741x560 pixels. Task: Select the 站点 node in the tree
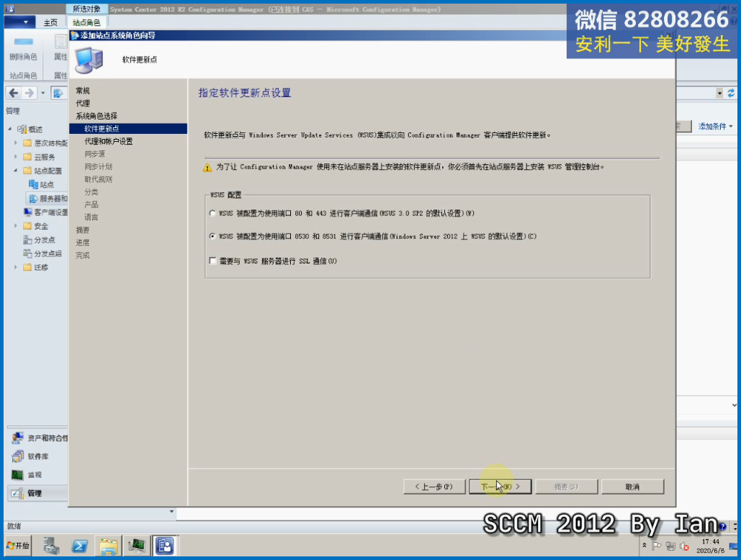(x=41, y=184)
